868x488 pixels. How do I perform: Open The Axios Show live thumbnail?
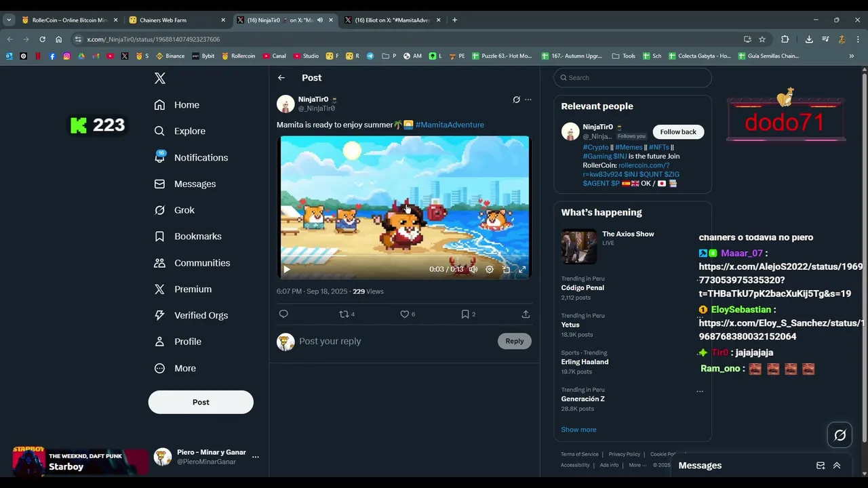point(579,246)
